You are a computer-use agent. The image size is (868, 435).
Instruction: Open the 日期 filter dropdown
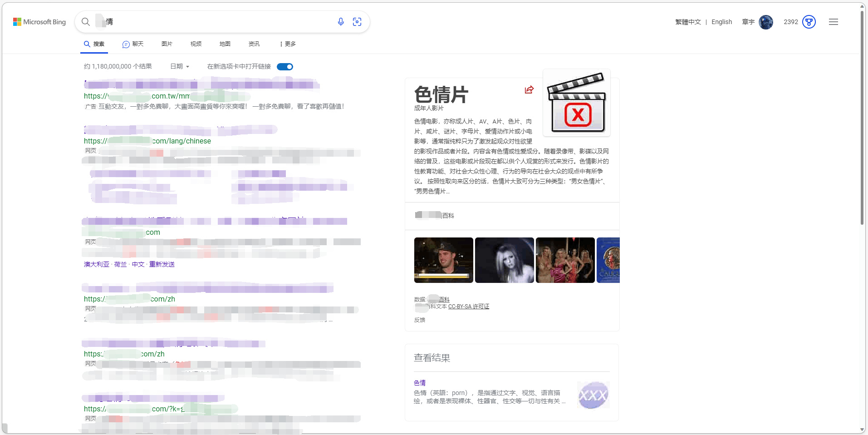[x=179, y=66]
